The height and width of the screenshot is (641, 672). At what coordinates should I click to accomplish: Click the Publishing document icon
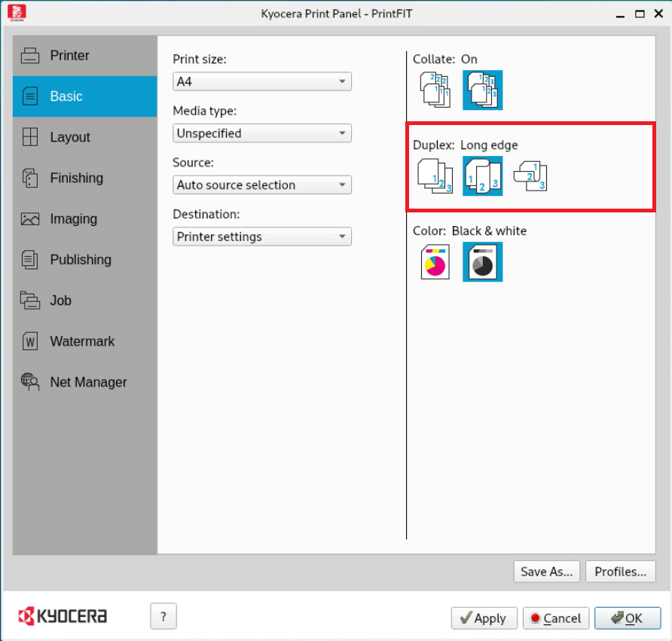click(30, 260)
